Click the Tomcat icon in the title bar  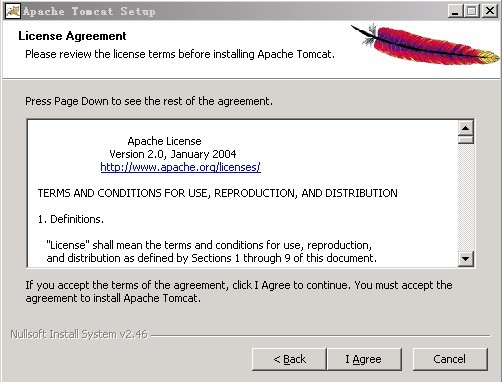13,11
